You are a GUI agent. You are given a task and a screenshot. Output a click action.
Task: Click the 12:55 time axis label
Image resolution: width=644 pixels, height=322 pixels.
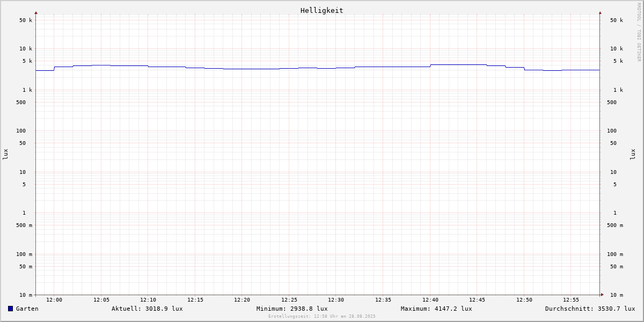(x=571, y=300)
